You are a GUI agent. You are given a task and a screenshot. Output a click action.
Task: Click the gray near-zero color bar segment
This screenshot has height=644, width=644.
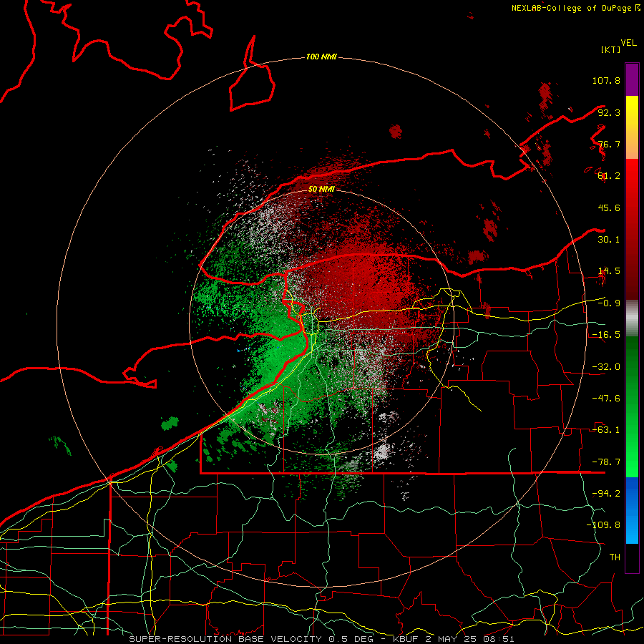pyautogui.click(x=632, y=318)
